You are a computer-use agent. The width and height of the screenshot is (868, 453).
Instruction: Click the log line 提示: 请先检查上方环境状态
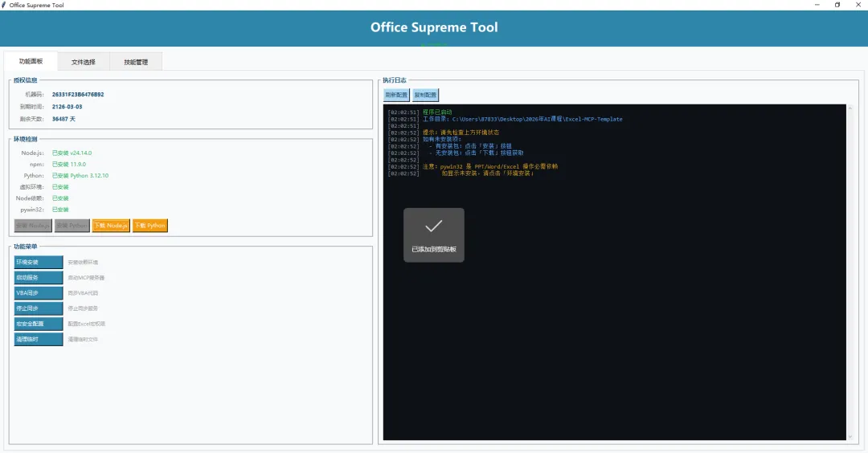pos(461,133)
